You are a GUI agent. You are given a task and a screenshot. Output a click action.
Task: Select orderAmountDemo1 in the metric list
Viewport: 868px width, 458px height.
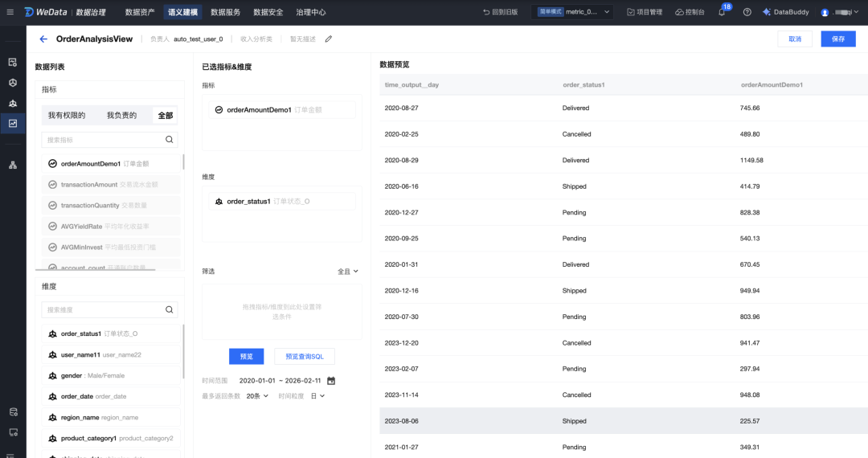111,164
